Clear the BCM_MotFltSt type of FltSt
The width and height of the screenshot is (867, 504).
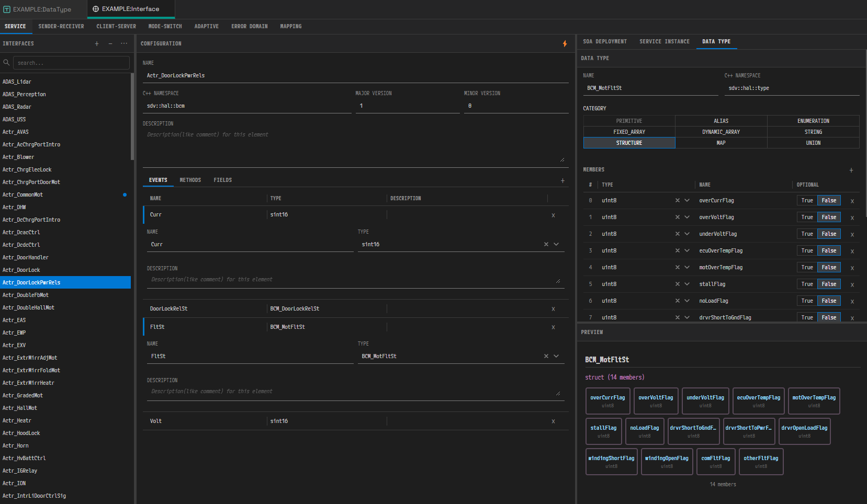[x=546, y=356]
